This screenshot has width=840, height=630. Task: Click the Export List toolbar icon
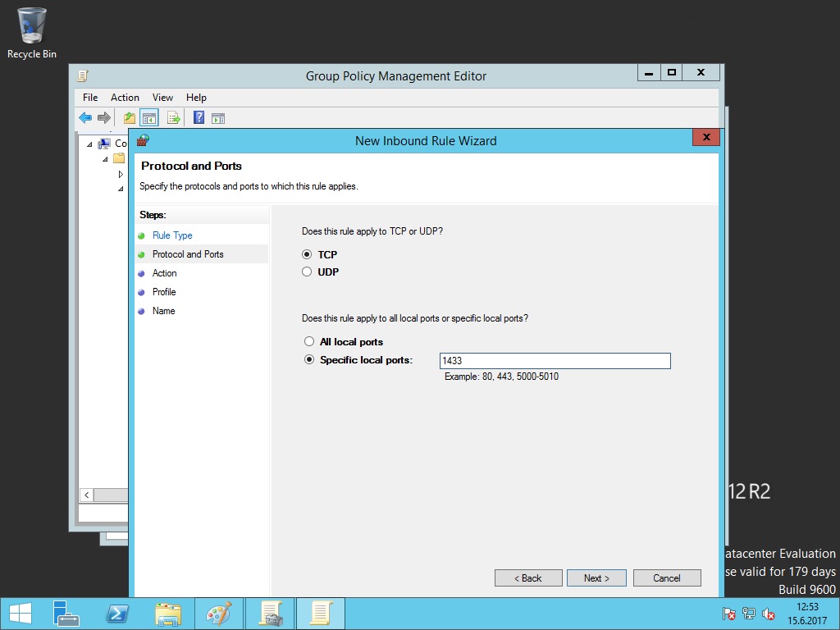point(173,118)
